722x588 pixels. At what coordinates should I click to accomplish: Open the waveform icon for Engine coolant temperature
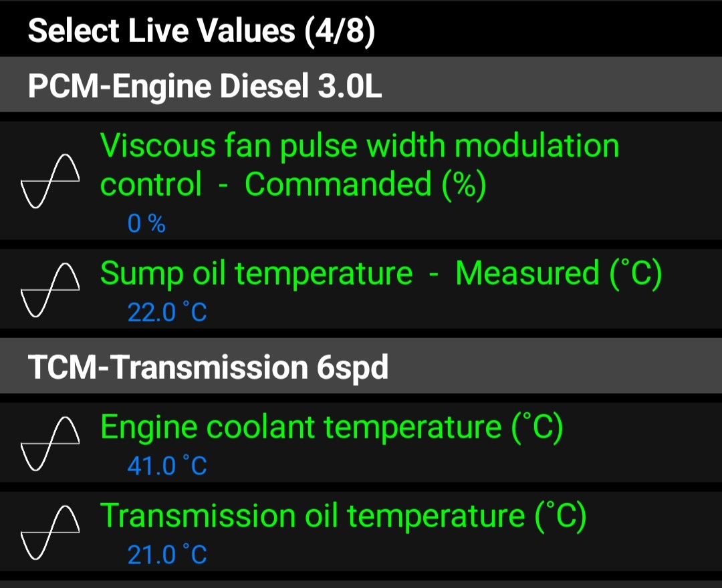click(49, 444)
